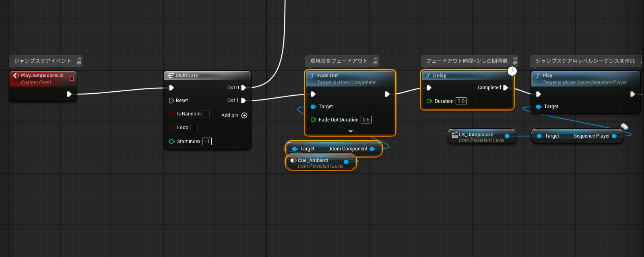This screenshot has height=257, width=644.
Task: Click the Start Index value field
Action: (207, 142)
